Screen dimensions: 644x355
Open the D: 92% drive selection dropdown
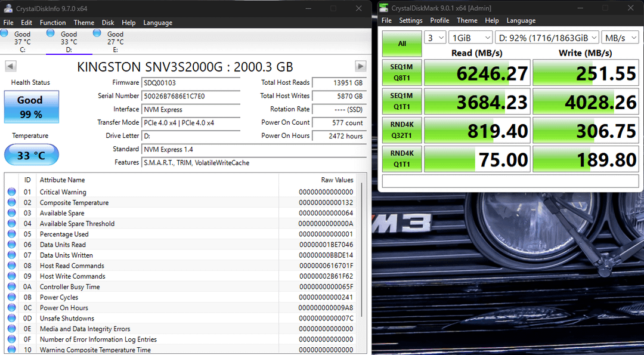pyautogui.click(x=547, y=38)
